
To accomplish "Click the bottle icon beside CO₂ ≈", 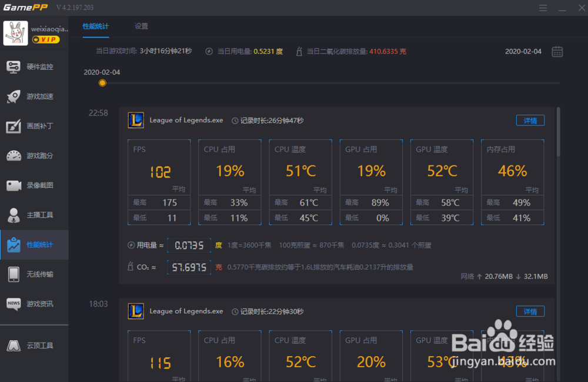I will (x=131, y=267).
